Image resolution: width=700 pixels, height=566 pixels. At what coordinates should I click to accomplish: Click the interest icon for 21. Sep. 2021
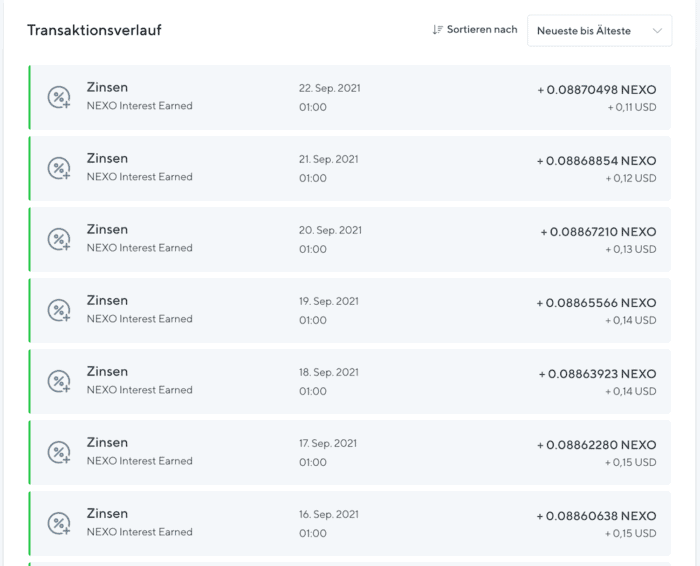point(59,168)
